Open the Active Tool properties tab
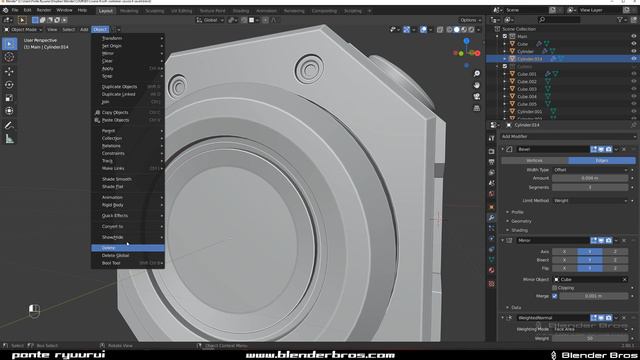This screenshot has width=640, height=360. [491, 139]
